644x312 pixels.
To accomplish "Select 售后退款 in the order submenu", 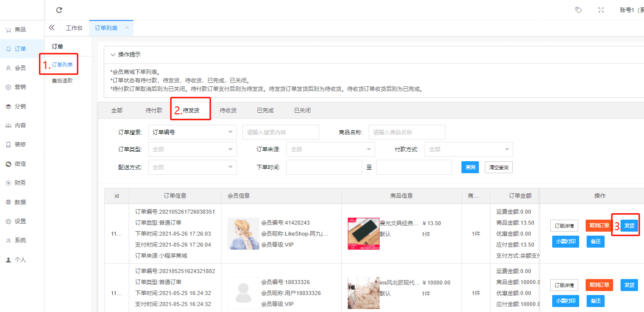I will click(x=62, y=80).
